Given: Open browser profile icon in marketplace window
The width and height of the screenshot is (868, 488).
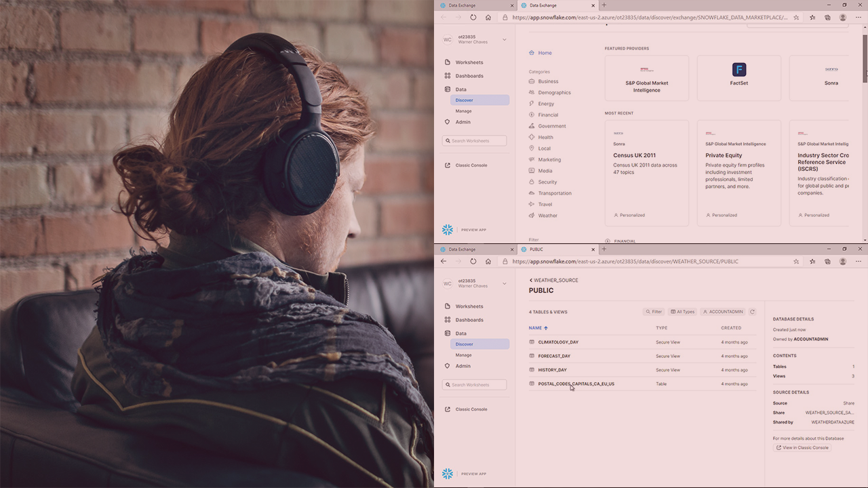Looking at the screenshot, I should click(843, 18).
